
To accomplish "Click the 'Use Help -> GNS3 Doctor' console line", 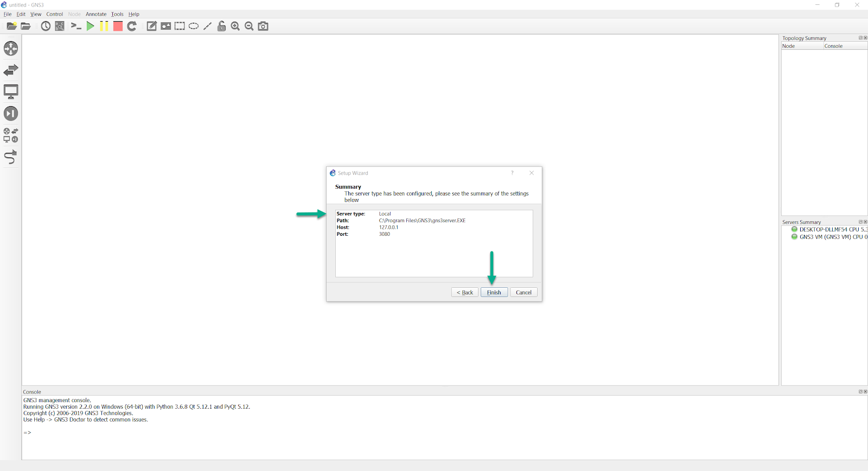I will point(86,420).
